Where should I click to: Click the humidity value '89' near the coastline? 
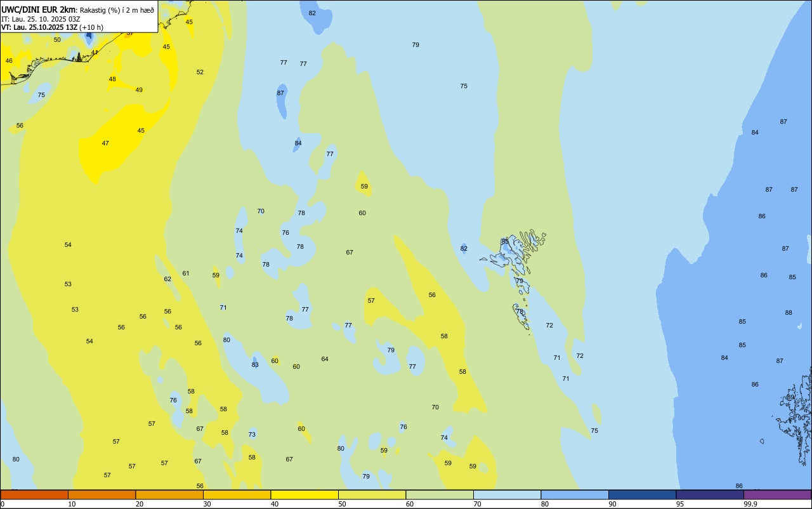[x=790, y=397]
